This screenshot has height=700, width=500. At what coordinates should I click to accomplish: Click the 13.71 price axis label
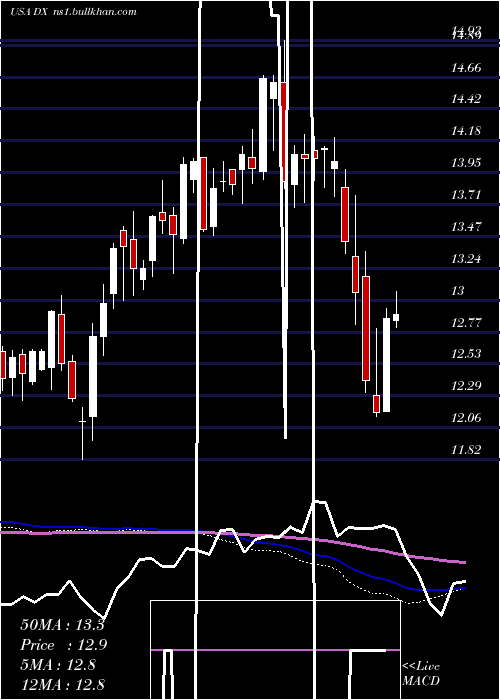(466, 195)
